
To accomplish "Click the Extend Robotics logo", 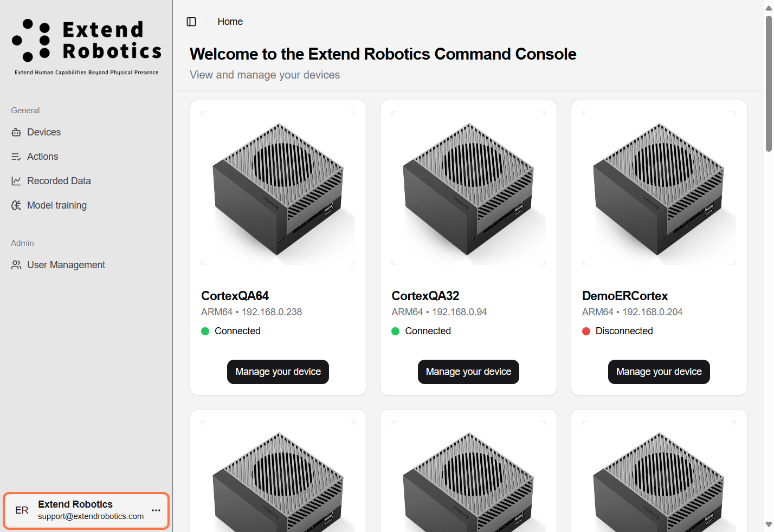I will (87, 47).
